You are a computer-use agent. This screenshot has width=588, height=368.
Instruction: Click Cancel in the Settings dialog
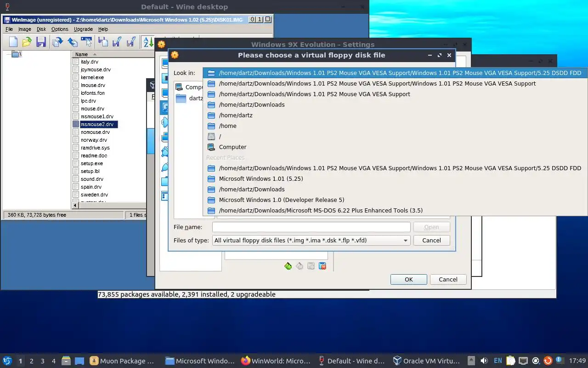point(448,279)
